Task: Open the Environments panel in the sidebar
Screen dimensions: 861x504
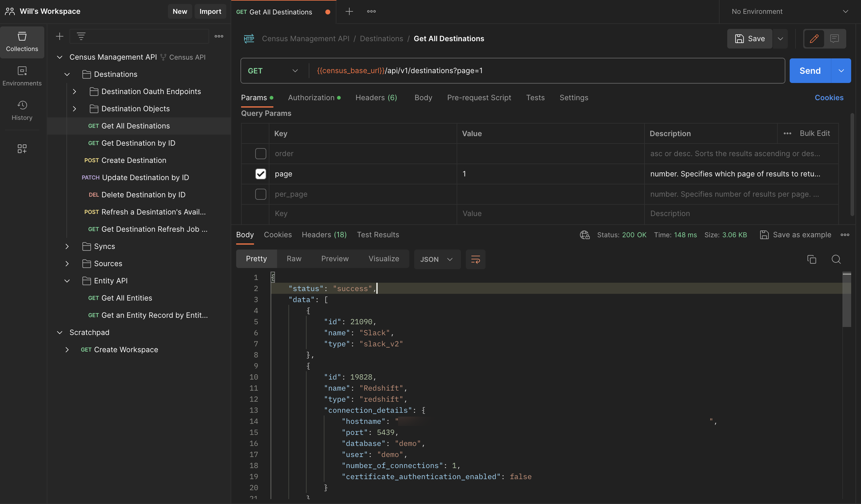Action: point(22,76)
